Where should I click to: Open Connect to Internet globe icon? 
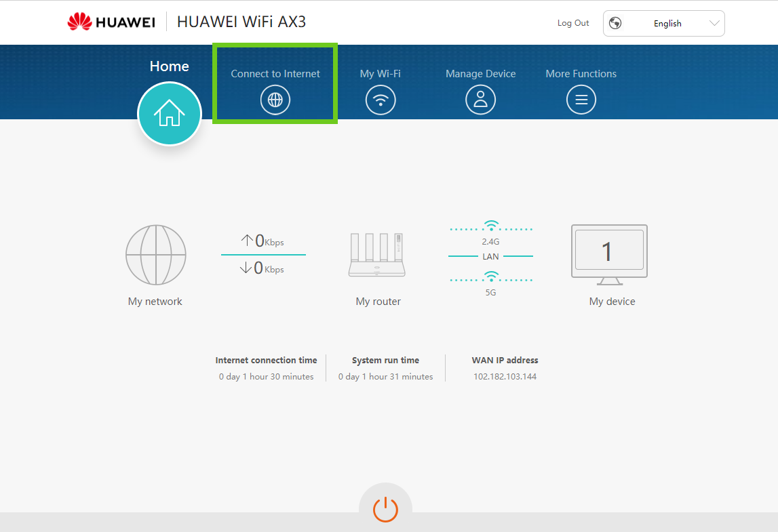pyautogui.click(x=275, y=100)
